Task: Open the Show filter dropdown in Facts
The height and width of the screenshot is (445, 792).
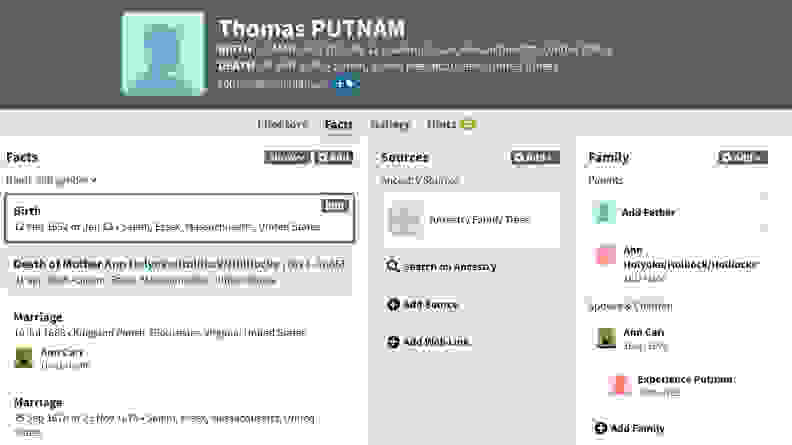Action: point(286,157)
